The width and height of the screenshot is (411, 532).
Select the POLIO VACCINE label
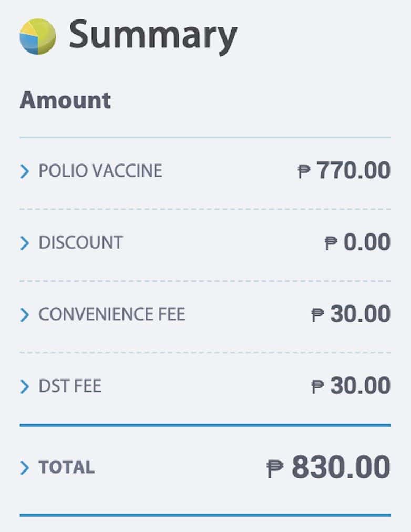click(x=100, y=171)
